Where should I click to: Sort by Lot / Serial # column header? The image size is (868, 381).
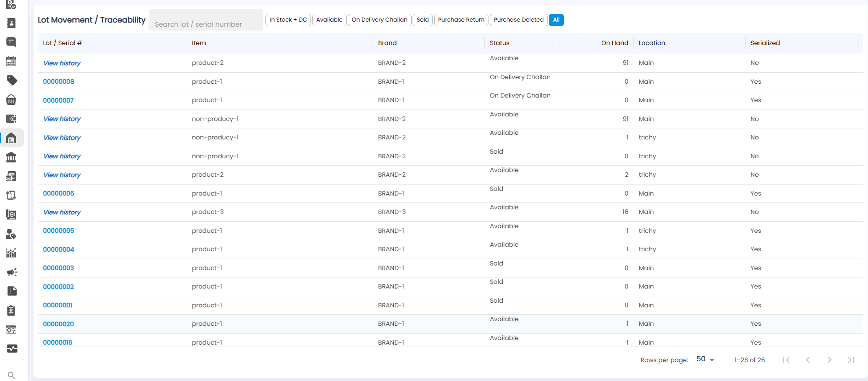pyautogui.click(x=62, y=43)
